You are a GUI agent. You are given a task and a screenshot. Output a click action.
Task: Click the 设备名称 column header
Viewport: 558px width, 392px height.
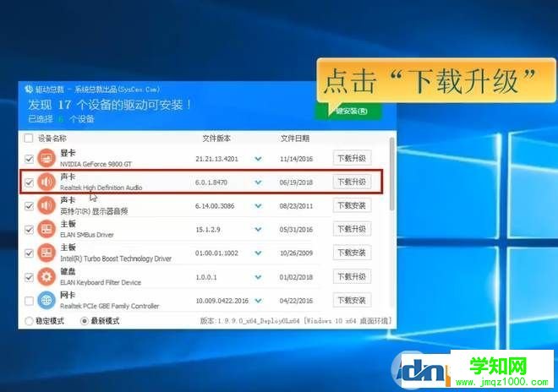tap(52, 139)
